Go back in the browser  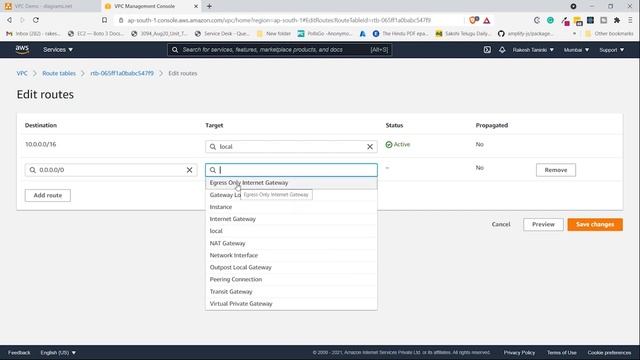coord(9,20)
